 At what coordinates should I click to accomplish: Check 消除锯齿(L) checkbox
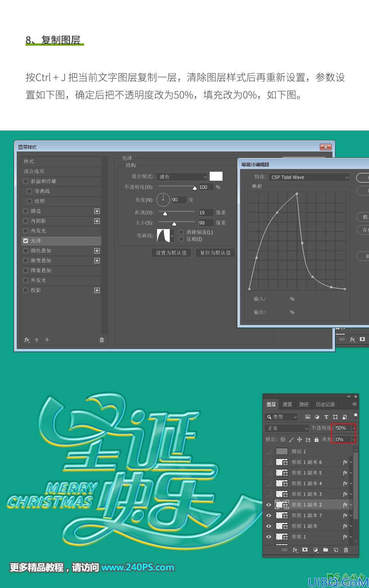click(x=181, y=232)
